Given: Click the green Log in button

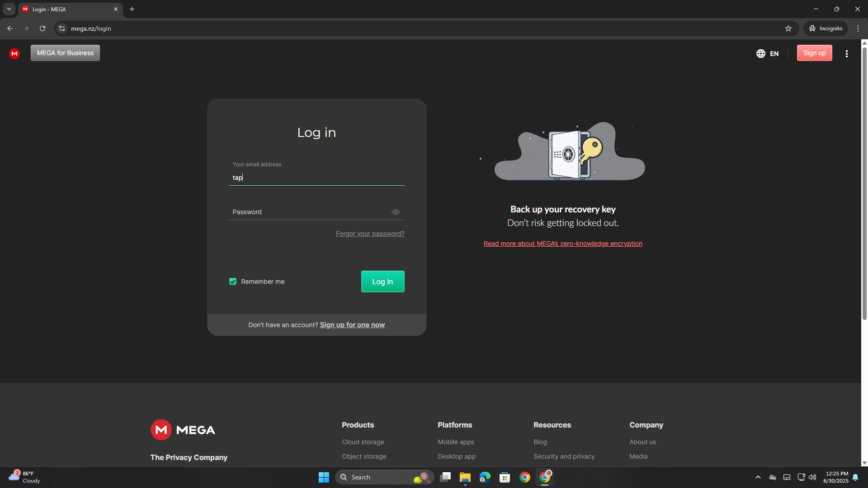Looking at the screenshot, I should pos(382,282).
